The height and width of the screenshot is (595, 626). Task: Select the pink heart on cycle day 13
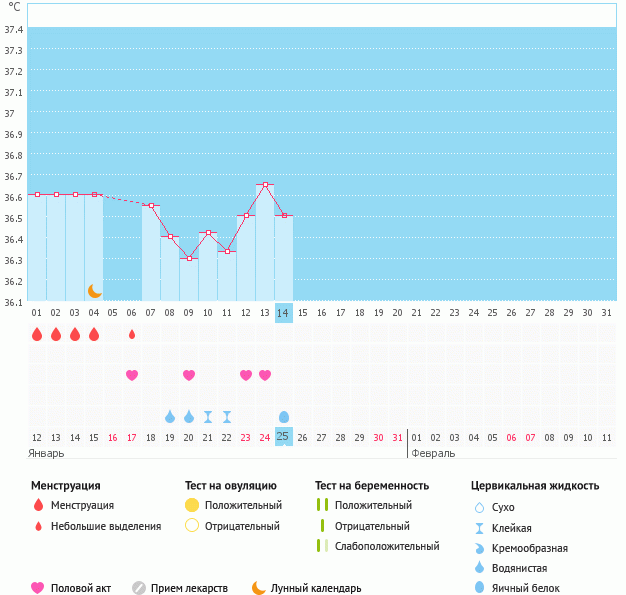tap(265, 375)
